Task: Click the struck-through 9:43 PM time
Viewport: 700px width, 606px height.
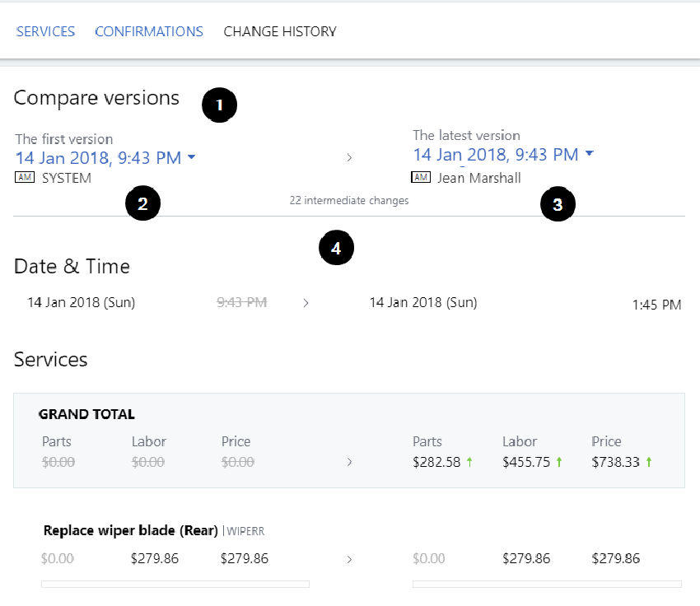Action: 241,302
